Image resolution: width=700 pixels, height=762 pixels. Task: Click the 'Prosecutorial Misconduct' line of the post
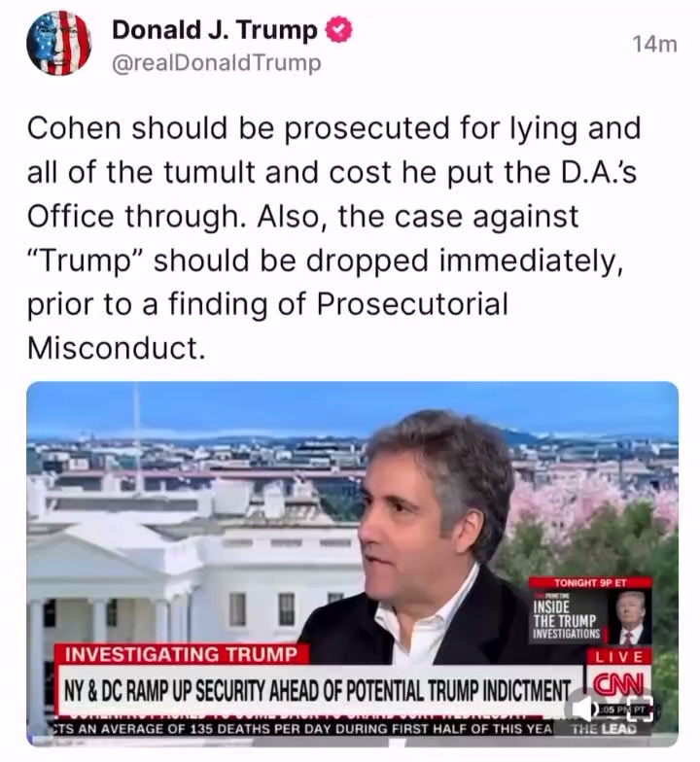(x=267, y=327)
